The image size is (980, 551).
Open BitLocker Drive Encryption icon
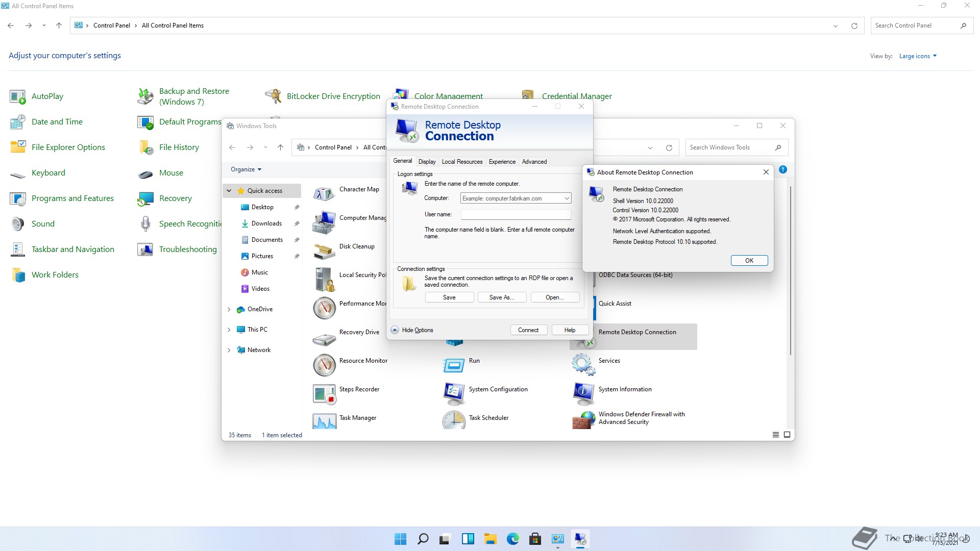click(x=274, y=96)
